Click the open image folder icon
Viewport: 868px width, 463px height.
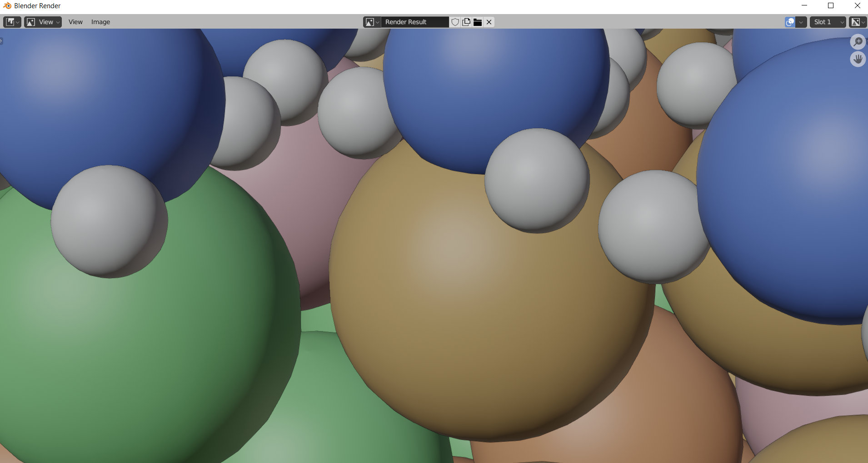[x=478, y=22]
